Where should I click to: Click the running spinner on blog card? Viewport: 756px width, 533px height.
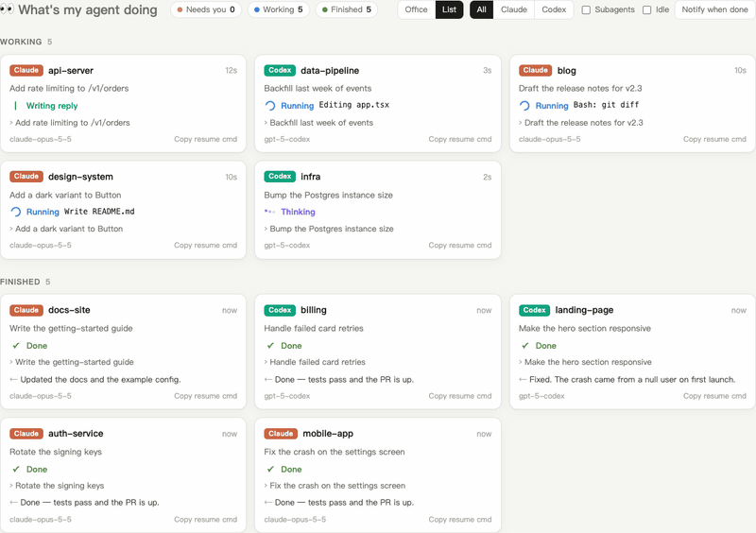[525, 106]
